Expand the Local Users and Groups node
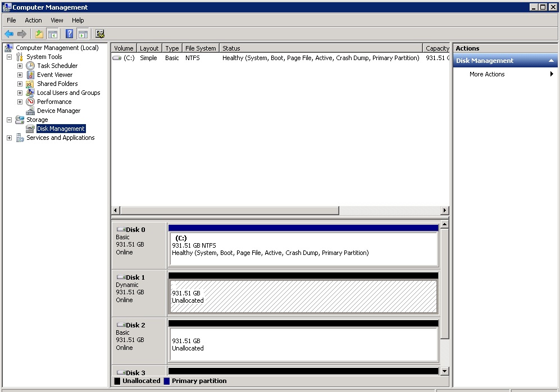 click(x=20, y=93)
